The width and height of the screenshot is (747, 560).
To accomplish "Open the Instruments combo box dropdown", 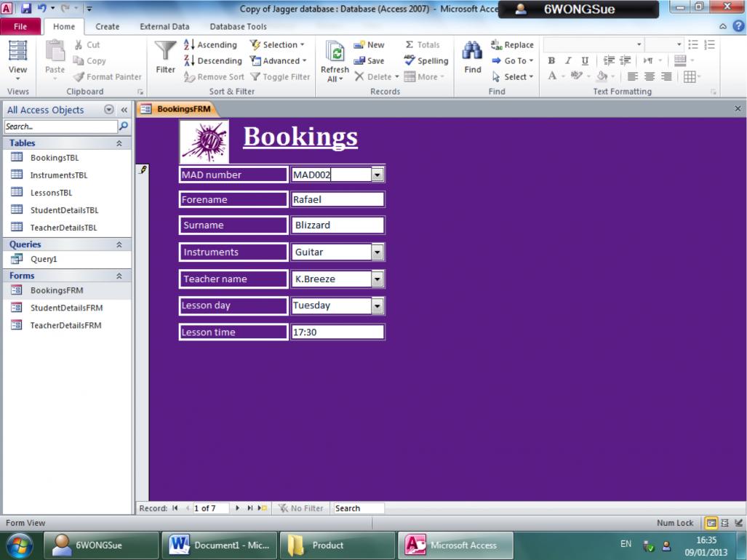I will (x=377, y=252).
